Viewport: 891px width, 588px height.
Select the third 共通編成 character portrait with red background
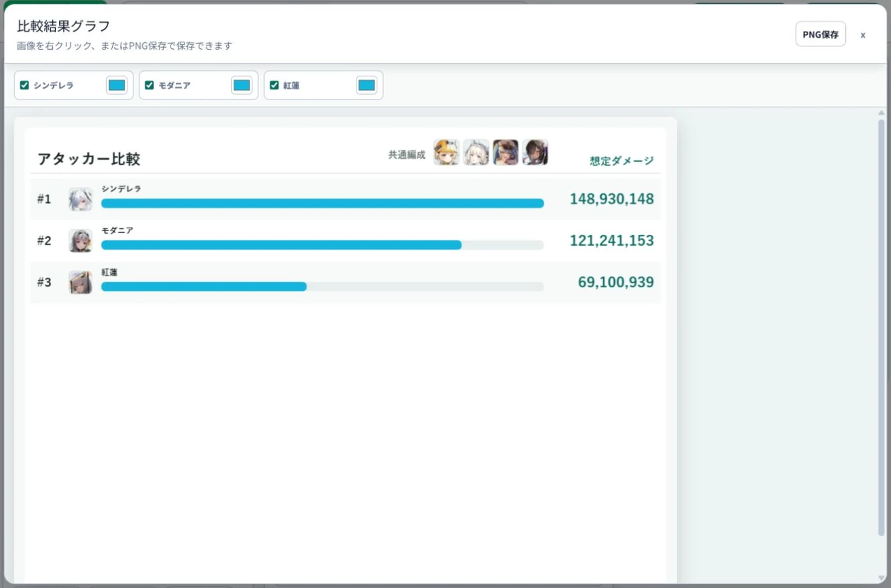tap(506, 152)
